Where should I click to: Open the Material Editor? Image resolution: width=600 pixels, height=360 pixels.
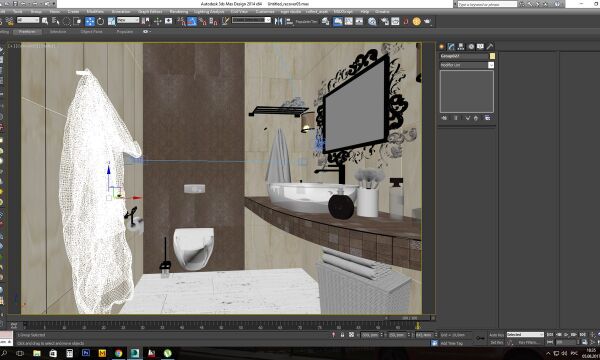[x=372, y=21]
